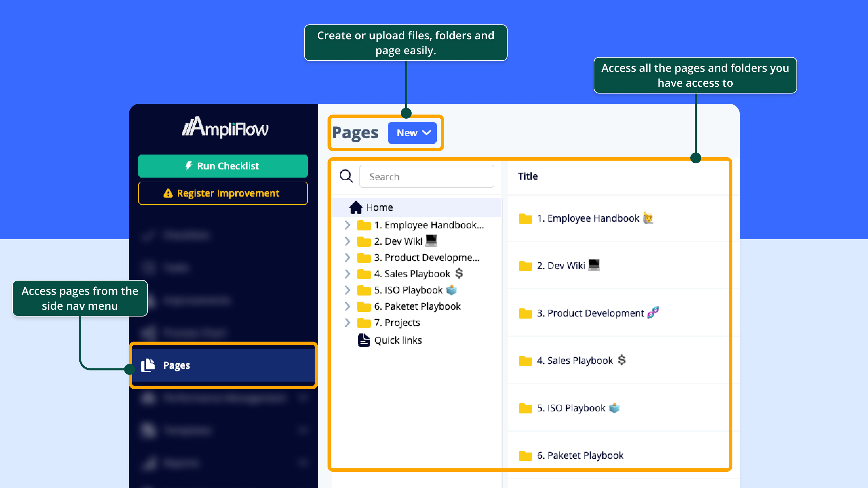868x488 pixels.
Task: Open the Employee Handbook folder icon
Action: 364,225
